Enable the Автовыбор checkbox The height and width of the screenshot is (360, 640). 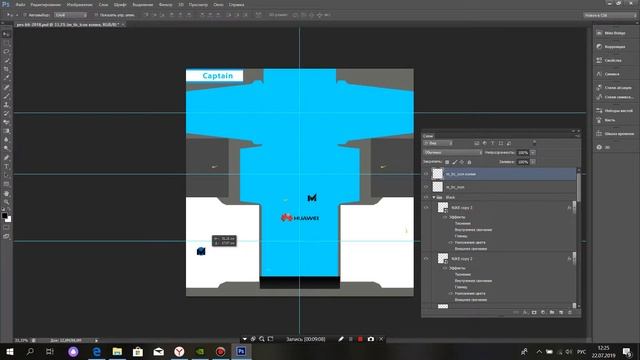(x=25, y=15)
